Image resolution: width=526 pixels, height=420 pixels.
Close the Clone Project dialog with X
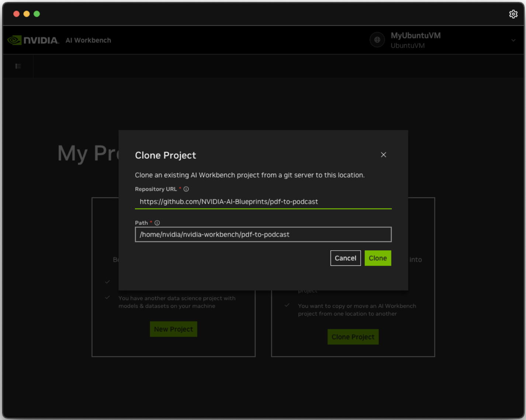pyautogui.click(x=383, y=155)
